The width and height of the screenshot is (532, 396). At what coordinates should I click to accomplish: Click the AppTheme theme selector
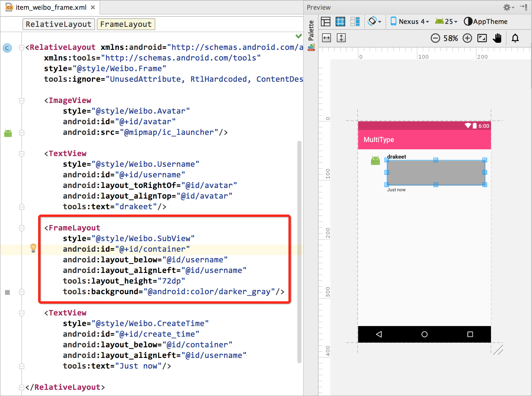pos(486,22)
